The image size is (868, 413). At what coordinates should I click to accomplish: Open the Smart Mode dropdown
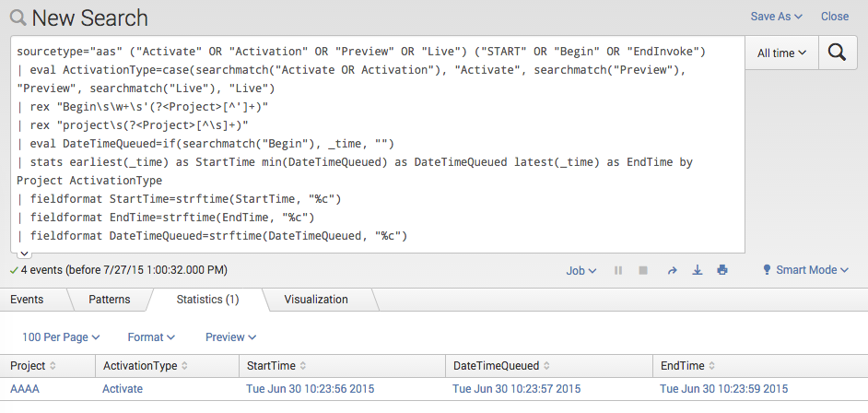[x=805, y=270]
